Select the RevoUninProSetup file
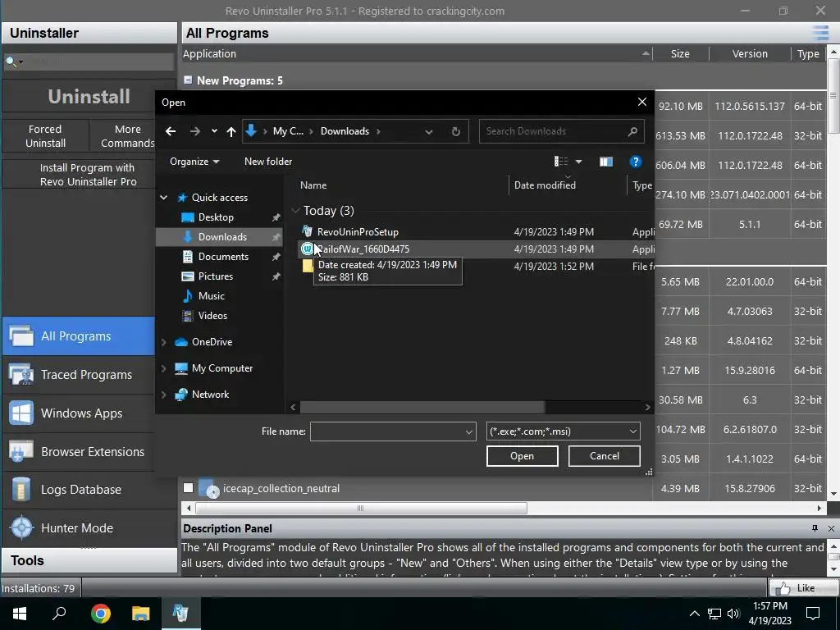 [x=358, y=232]
